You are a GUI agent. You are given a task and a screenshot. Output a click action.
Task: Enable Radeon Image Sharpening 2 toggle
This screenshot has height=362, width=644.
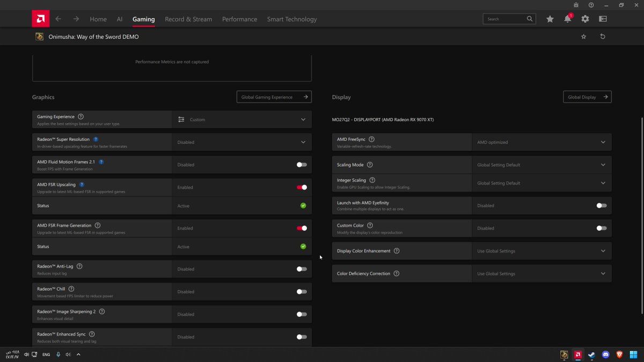(x=302, y=314)
